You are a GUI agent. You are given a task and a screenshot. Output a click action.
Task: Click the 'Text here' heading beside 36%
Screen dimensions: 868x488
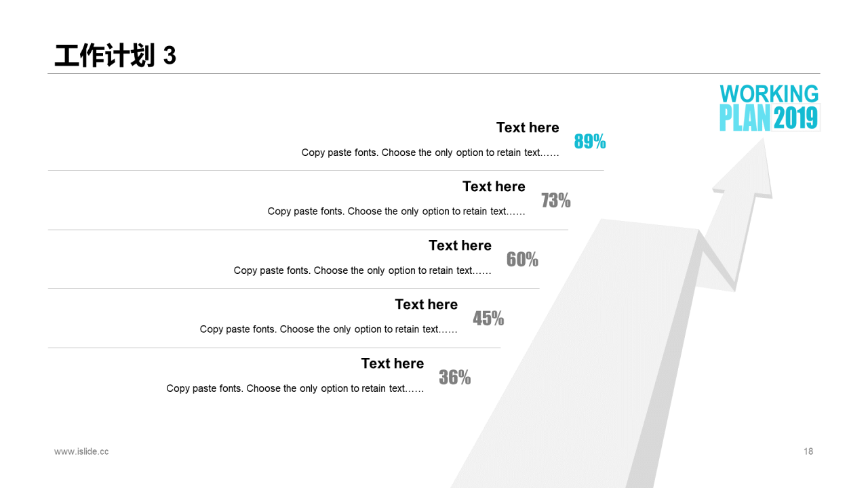(x=392, y=363)
